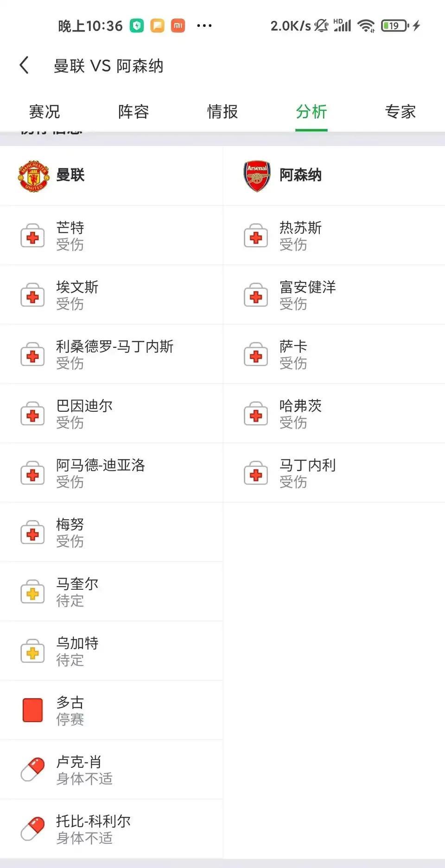Open the 阵容 tab
Screen dimensions: 445x868
click(x=133, y=112)
